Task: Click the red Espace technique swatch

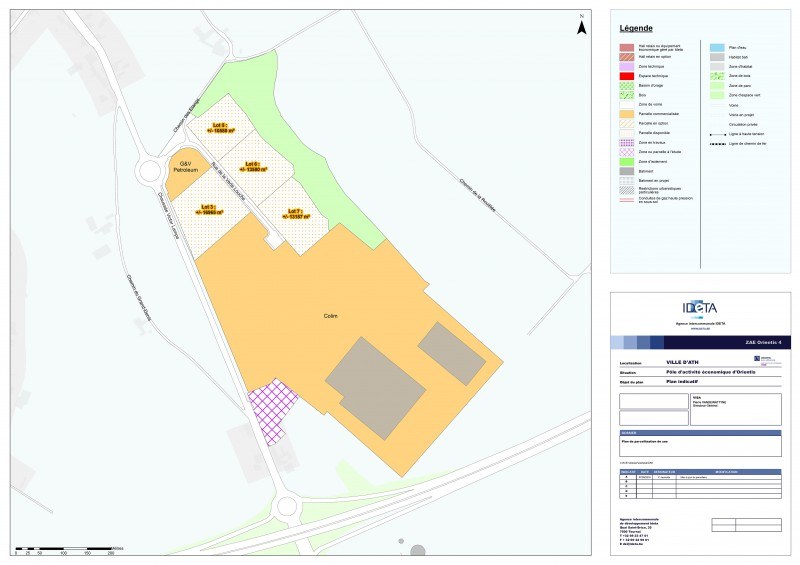Action: [x=627, y=76]
